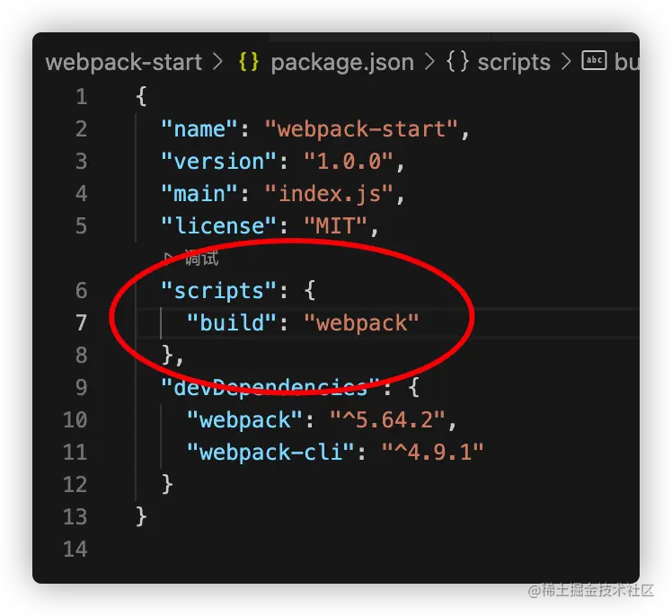Click the "webpack-start" string value
This screenshot has height=616, width=672.
point(361,129)
